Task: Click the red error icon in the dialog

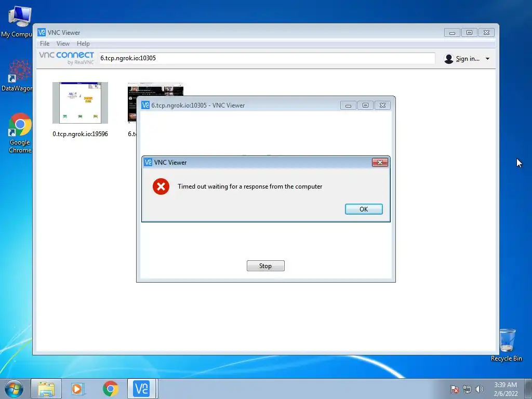Action: [x=161, y=187]
